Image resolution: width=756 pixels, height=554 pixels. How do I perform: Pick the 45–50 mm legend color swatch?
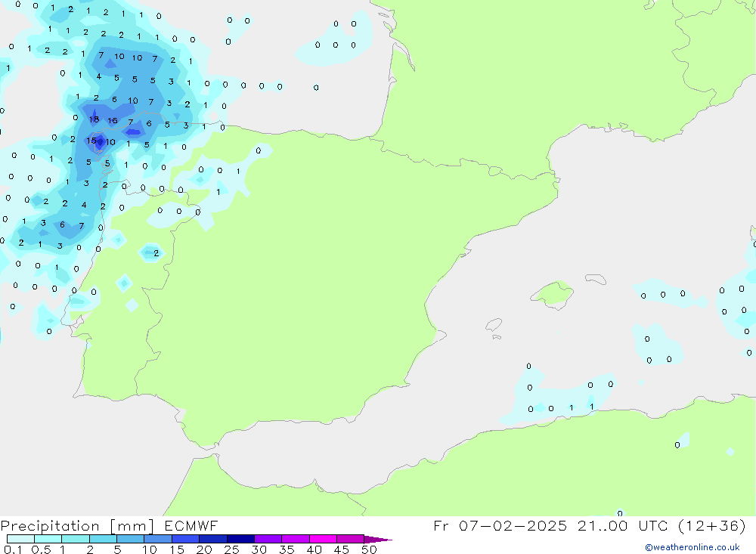click(x=351, y=539)
